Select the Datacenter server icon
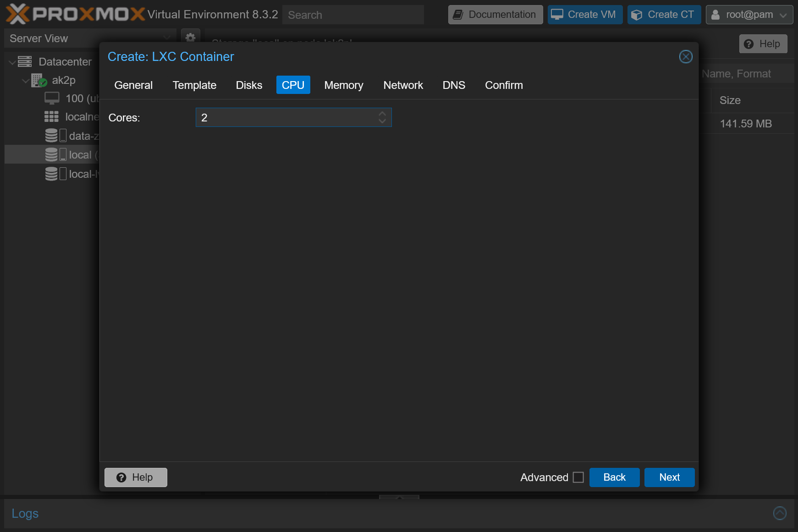 click(25, 61)
